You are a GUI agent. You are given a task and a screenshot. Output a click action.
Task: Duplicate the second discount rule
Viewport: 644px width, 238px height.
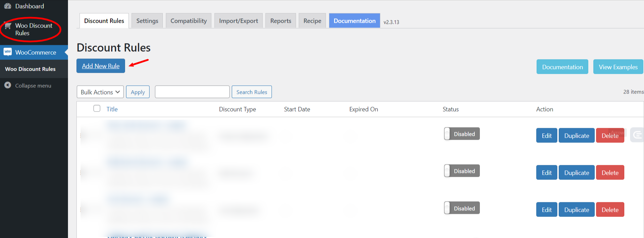click(x=577, y=172)
